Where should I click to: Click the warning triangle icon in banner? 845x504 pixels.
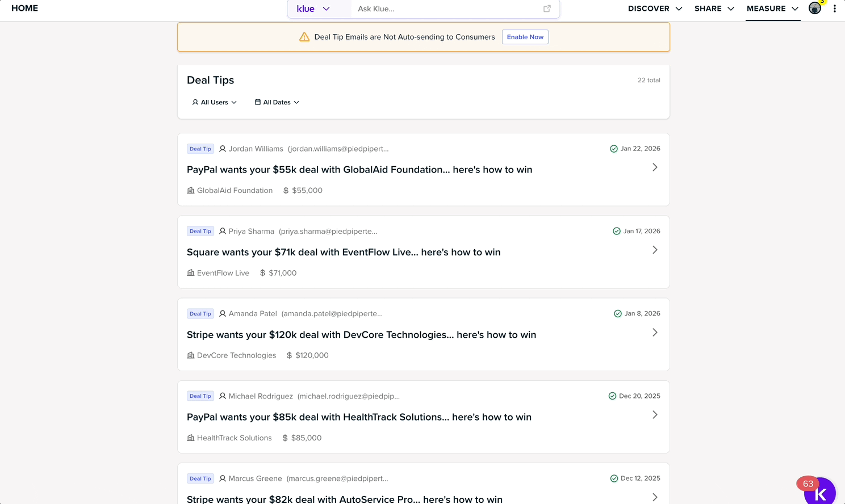[x=304, y=37]
